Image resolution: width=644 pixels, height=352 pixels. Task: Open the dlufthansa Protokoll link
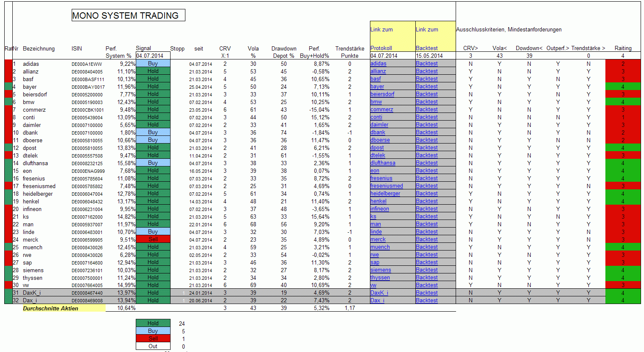pos(383,163)
